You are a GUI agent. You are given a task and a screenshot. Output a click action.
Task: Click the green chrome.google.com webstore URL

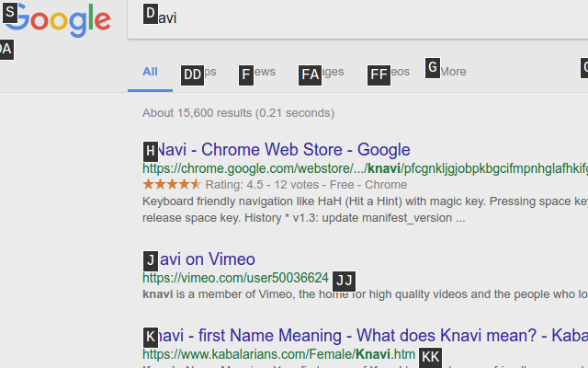click(365, 168)
